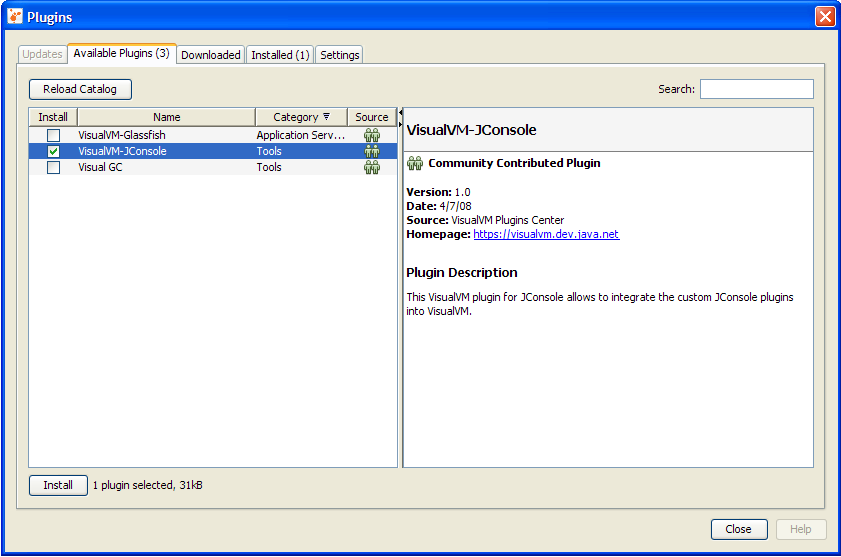Image resolution: width=841 pixels, height=557 pixels.
Task: Sort plugins by Name column header
Action: click(167, 117)
